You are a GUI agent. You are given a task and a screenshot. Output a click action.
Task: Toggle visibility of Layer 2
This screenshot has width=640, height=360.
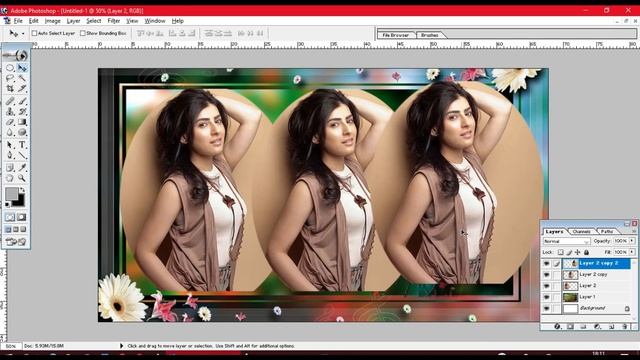pyautogui.click(x=546, y=286)
